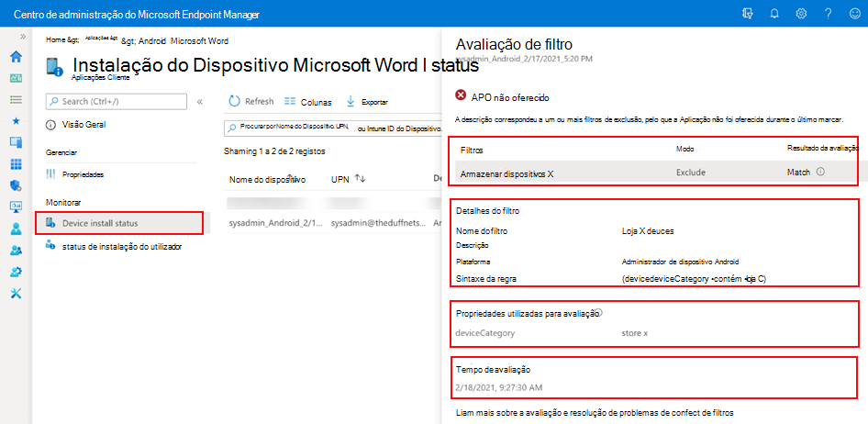Viewport: 868px width, 424px height.
Task: Focus the Search (Ctrl+/) box
Action: coord(117,101)
